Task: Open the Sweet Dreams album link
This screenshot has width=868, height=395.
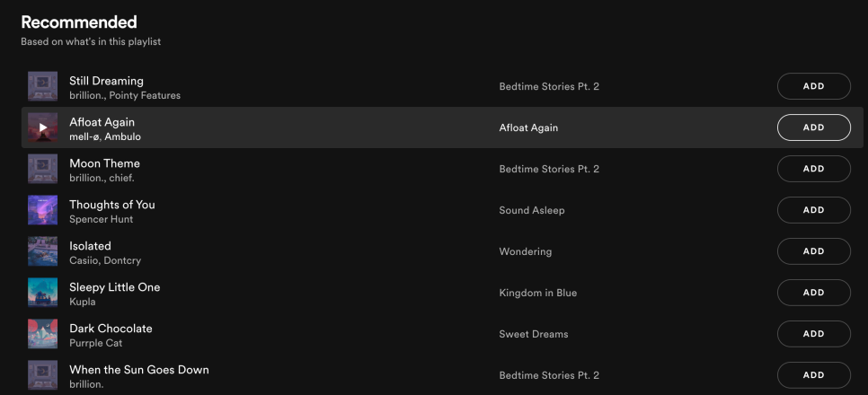Action: [x=534, y=334]
